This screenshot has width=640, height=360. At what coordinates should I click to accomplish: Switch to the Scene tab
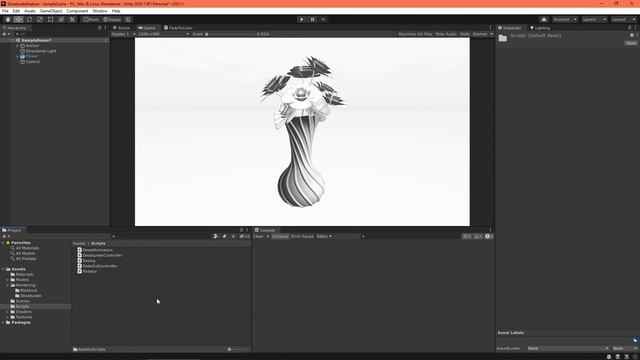click(121, 28)
